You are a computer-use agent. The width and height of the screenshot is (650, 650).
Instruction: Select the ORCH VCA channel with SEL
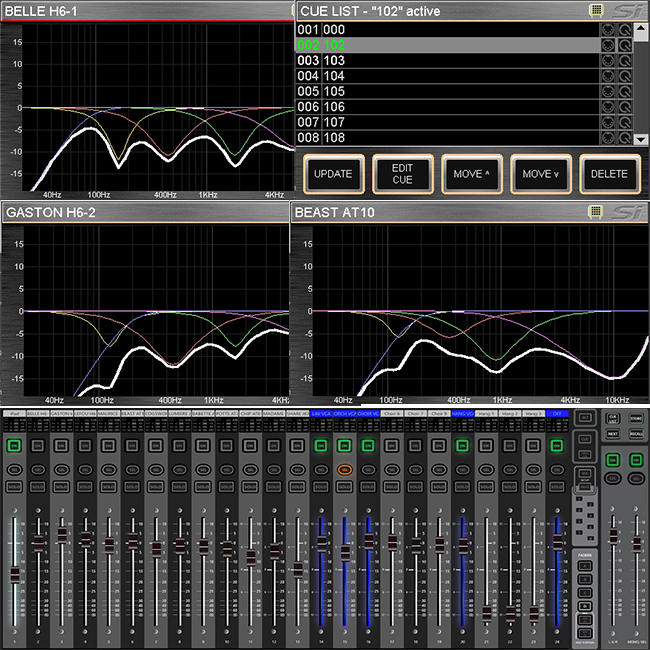click(345, 470)
